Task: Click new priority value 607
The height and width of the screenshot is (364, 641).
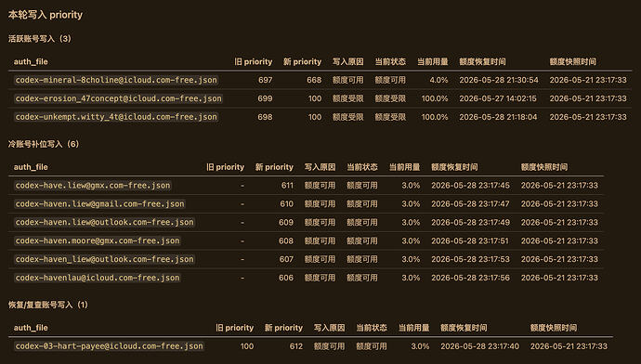Action: click(x=286, y=259)
